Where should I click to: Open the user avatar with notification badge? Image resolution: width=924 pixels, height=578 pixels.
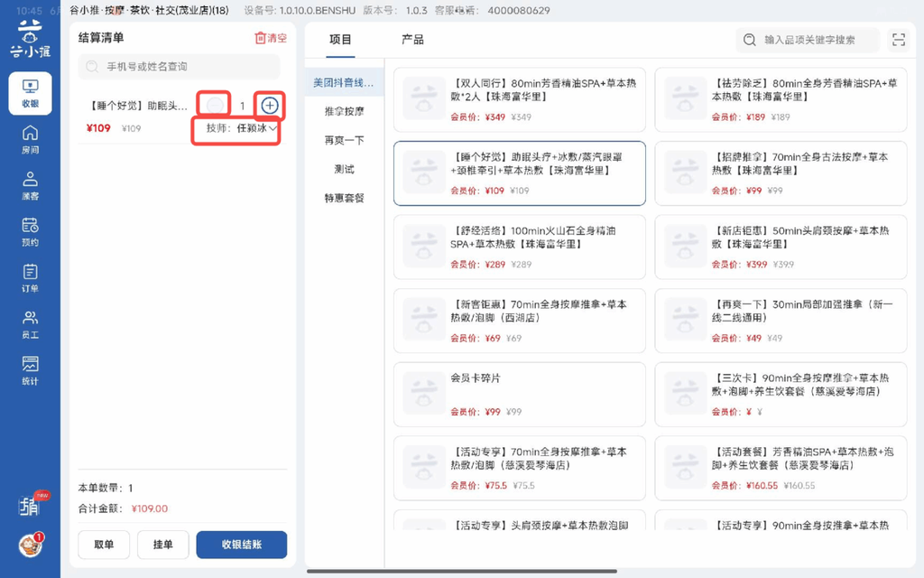point(31,545)
